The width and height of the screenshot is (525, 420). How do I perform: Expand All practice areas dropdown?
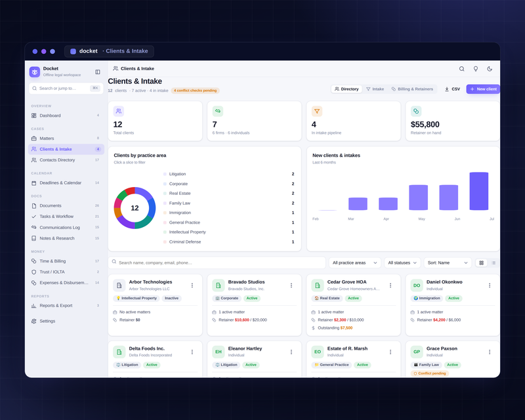tap(354, 263)
